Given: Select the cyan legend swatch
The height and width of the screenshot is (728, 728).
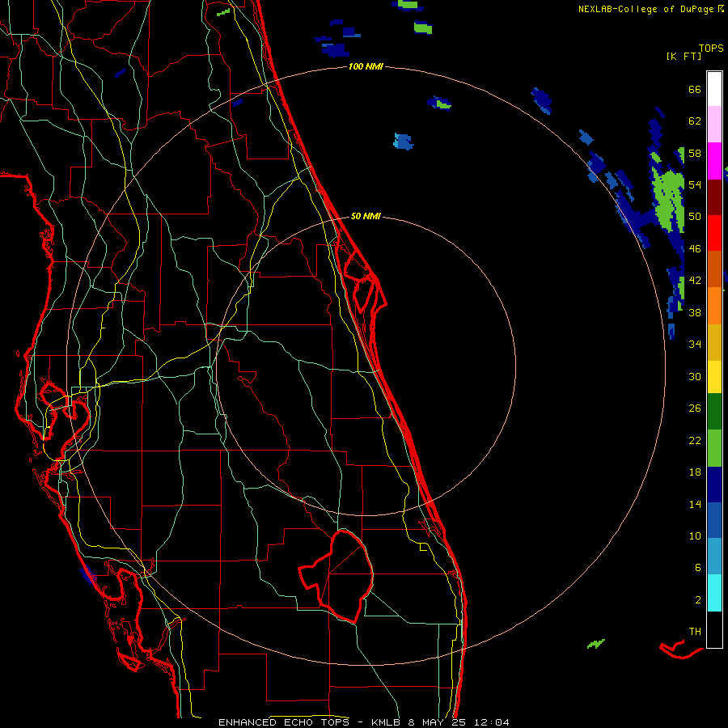Looking at the screenshot, I should [714, 593].
